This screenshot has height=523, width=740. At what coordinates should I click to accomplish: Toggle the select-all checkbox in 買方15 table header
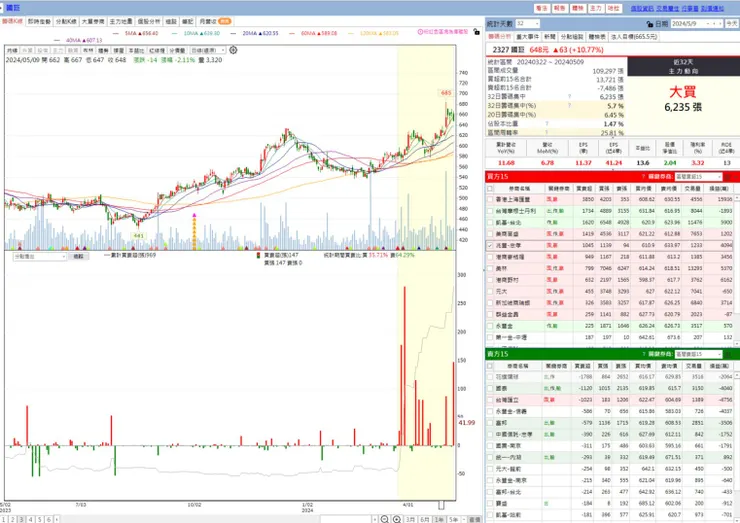point(490,188)
